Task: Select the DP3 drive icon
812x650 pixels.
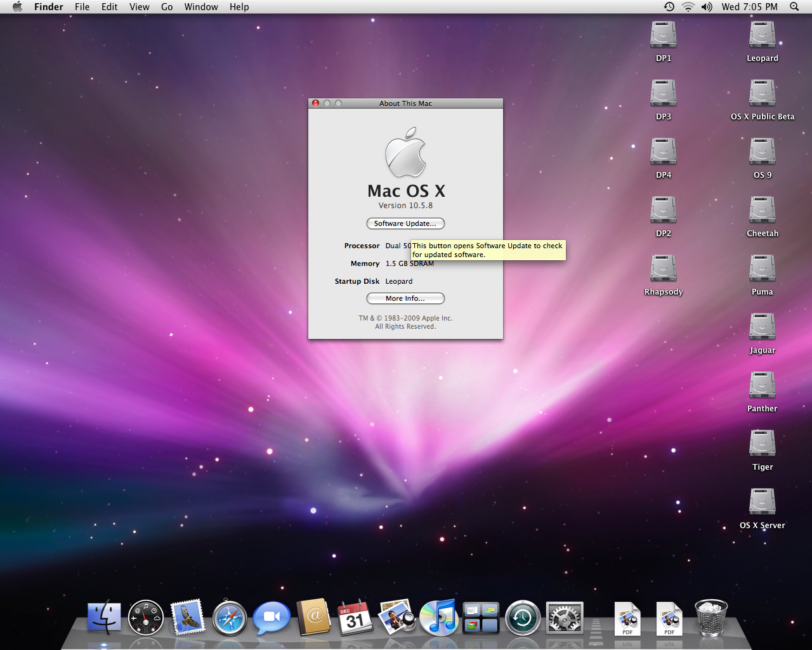Action: pos(664,94)
